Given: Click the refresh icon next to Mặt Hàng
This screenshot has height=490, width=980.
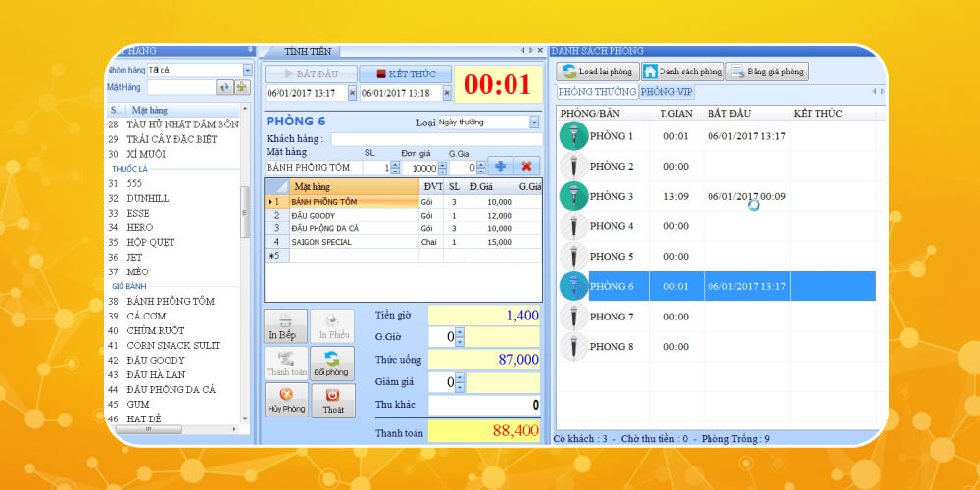Looking at the screenshot, I should coord(224,87).
